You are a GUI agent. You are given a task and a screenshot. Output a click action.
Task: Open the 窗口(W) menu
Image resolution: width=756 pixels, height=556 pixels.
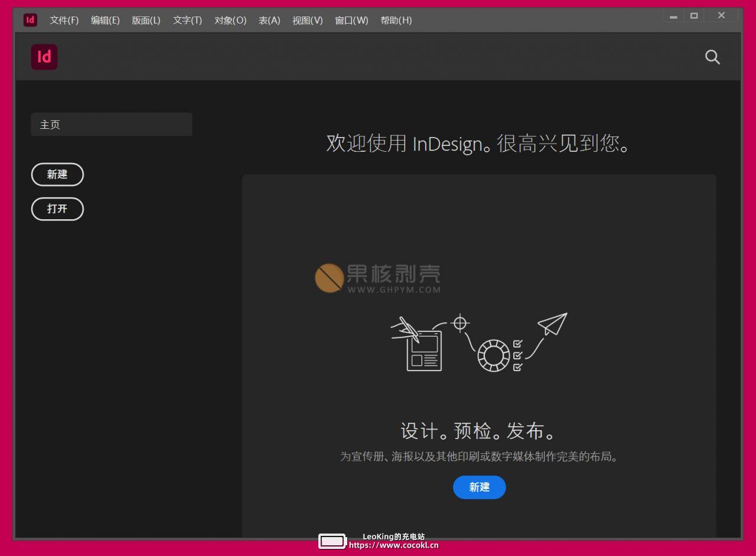click(x=351, y=20)
